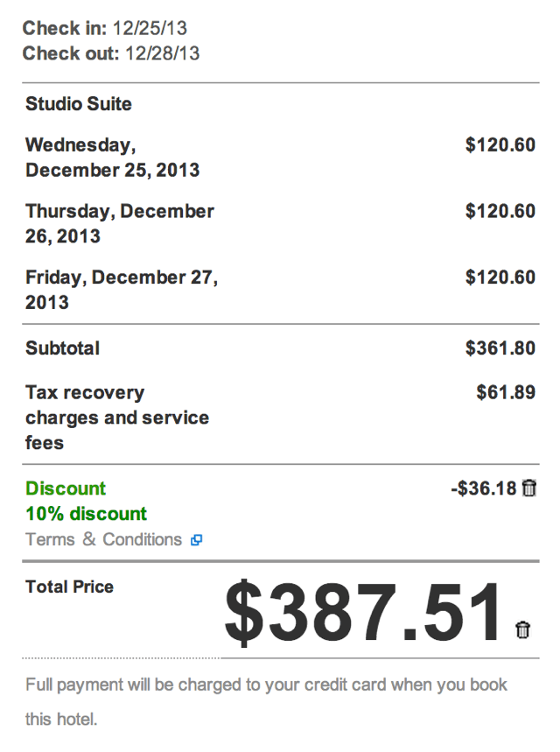Open the Terms & Conditions link
560x752 pixels.
coord(103,539)
